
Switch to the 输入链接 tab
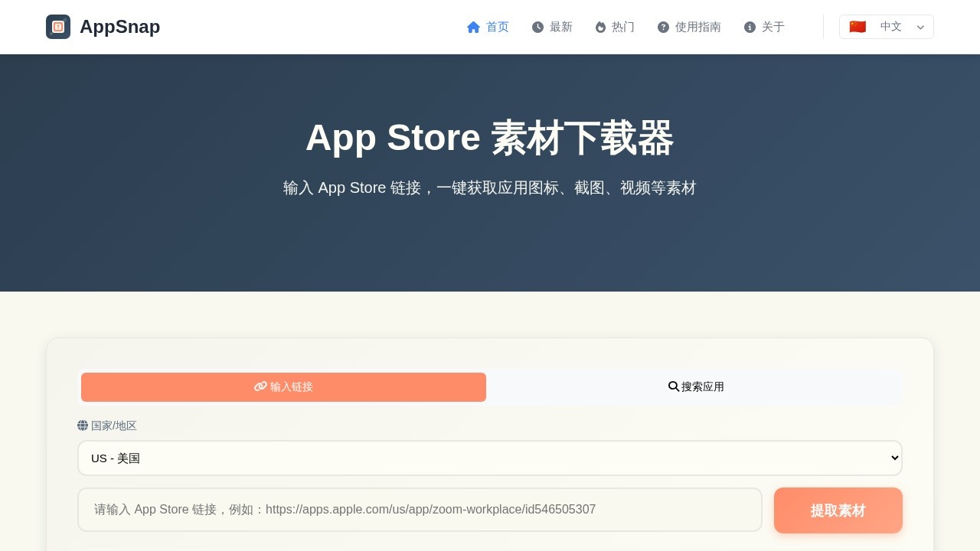[x=283, y=387]
